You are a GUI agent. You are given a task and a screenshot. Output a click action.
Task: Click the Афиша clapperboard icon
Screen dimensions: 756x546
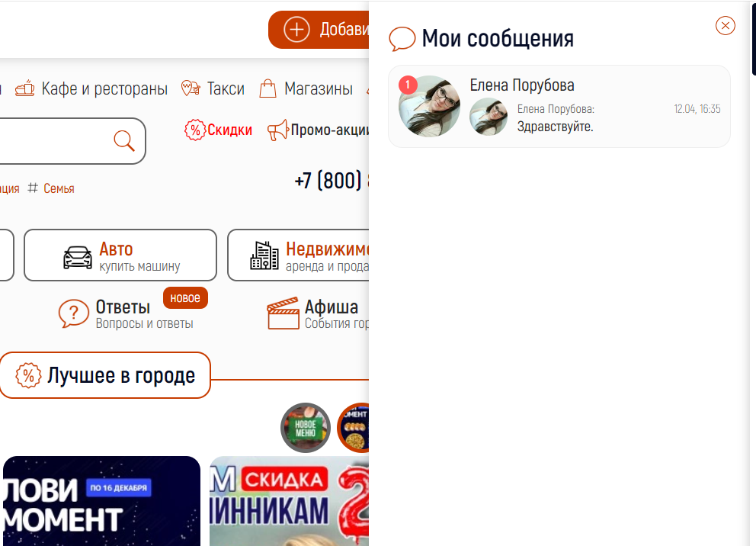(283, 313)
